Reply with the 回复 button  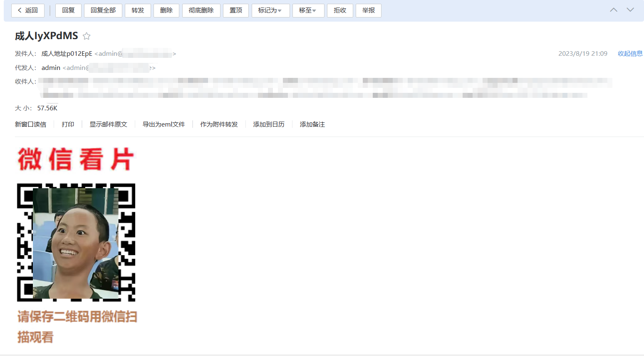[x=68, y=10]
